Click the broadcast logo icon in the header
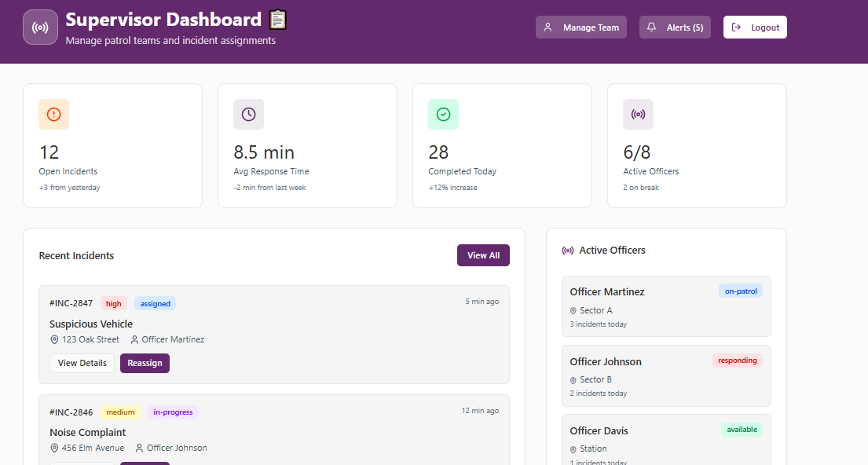 (x=40, y=27)
